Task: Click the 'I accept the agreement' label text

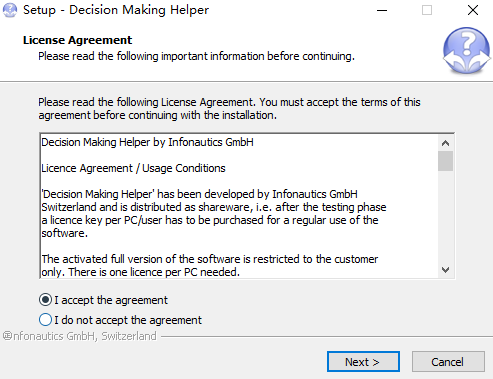Action: (x=111, y=300)
